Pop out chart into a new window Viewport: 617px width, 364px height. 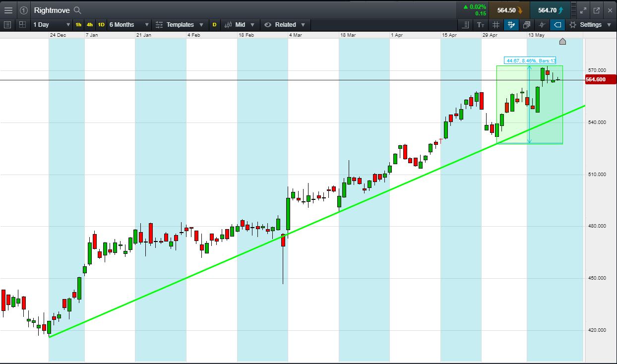coord(597,10)
